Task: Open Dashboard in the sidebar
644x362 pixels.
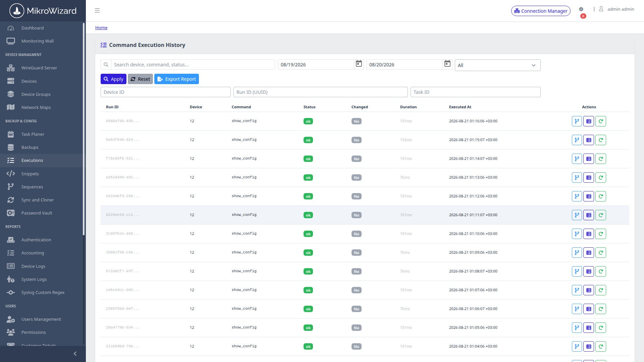Action: [x=42, y=28]
